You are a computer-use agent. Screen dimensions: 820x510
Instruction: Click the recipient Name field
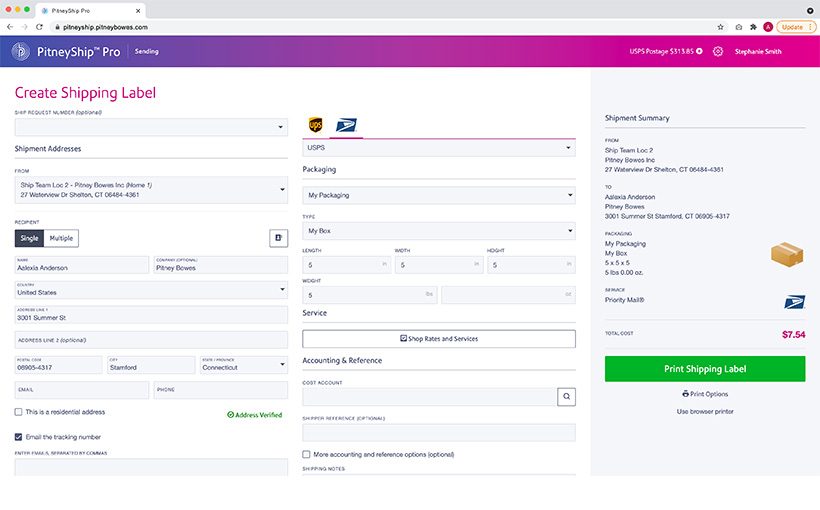(x=82, y=265)
